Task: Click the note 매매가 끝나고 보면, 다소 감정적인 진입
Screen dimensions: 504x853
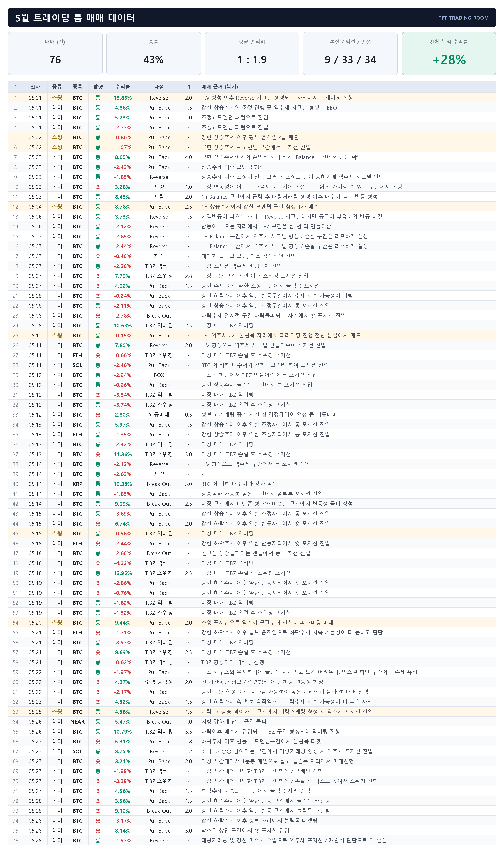Action: [x=248, y=256]
